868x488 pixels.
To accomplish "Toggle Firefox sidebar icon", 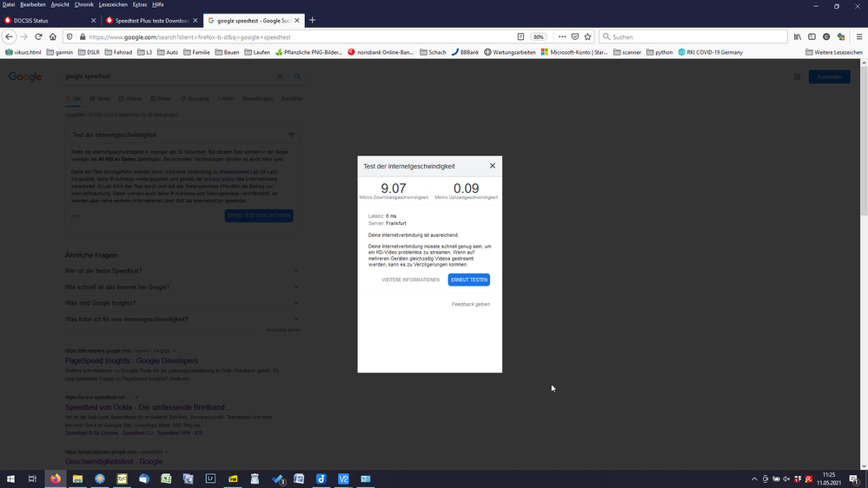I will pyautogui.click(x=812, y=37).
